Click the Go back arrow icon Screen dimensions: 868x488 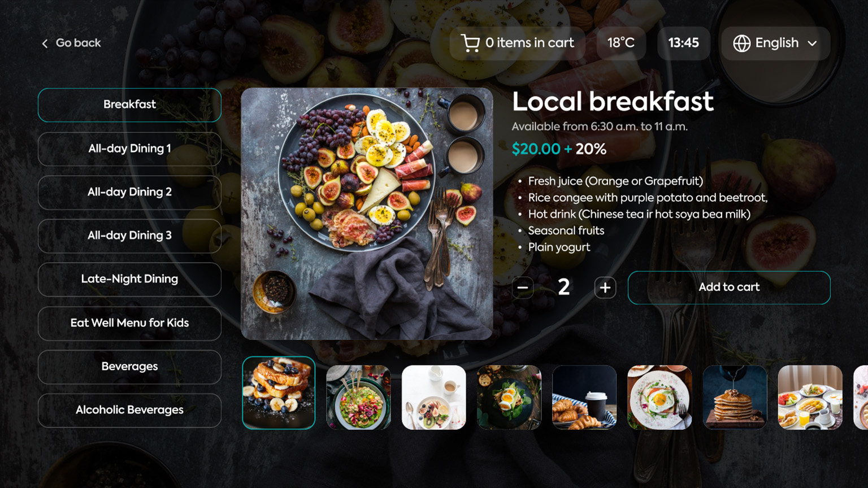click(45, 43)
